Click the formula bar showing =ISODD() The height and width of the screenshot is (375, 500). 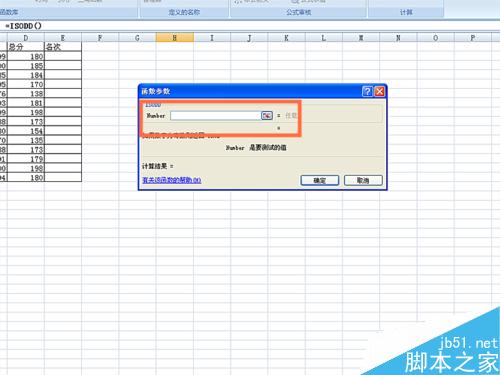(x=250, y=26)
